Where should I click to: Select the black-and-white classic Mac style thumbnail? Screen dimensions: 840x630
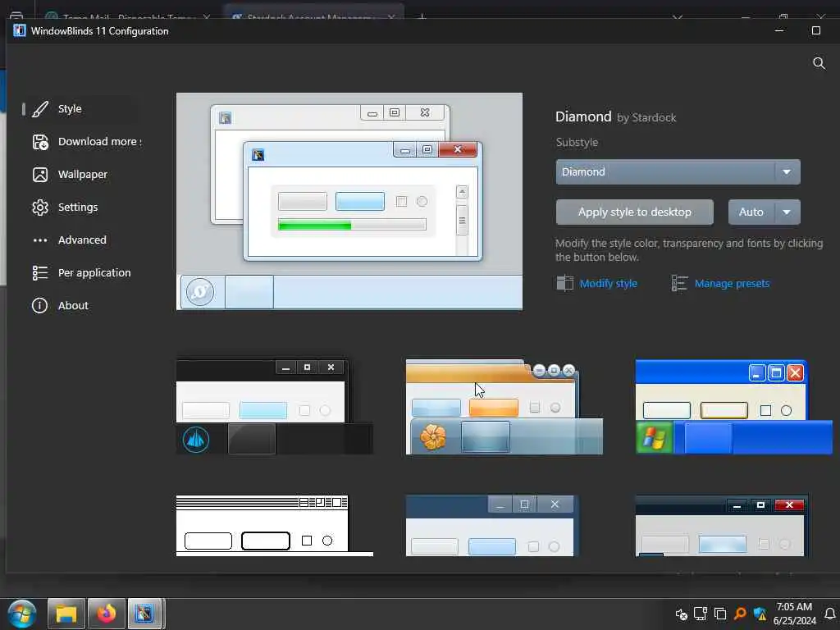click(274, 526)
